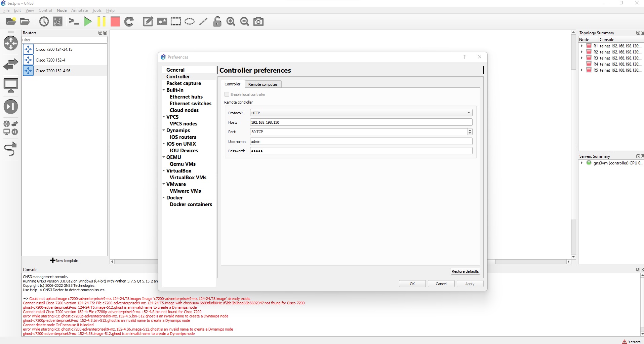Select draw rectangle tool

pyautogui.click(x=175, y=22)
